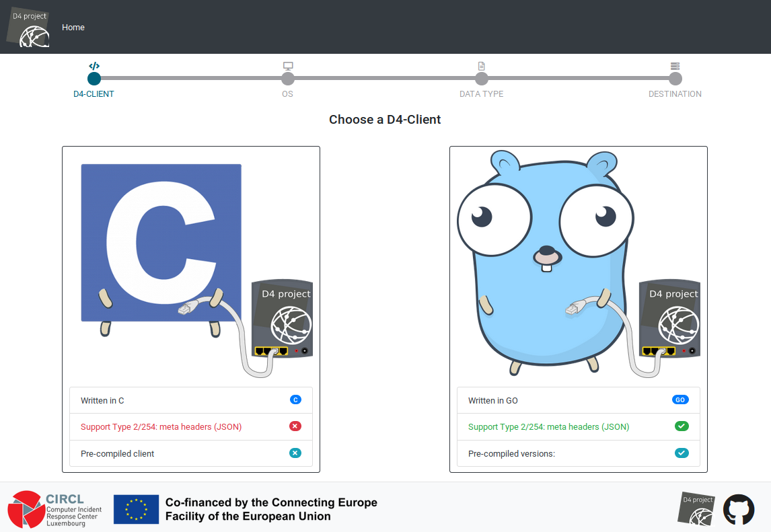This screenshot has height=532, width=771.
Task: Click the monitor icon above OS step
Action: click(288, 66)
